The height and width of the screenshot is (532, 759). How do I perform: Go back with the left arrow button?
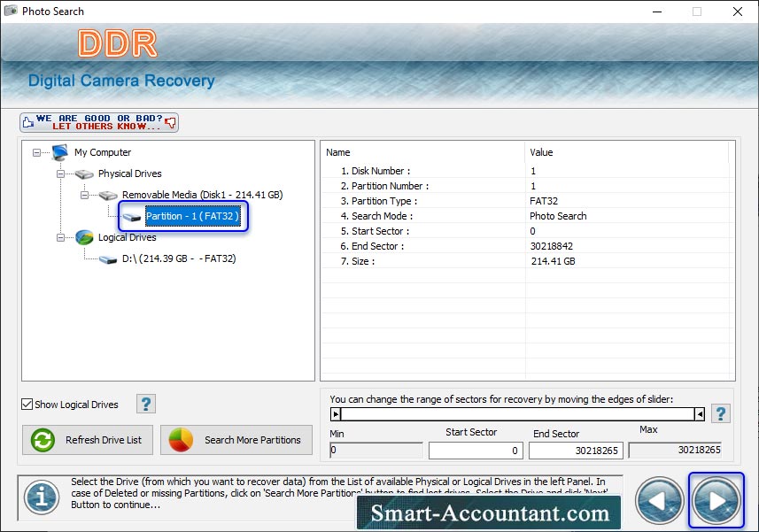[x=659, y=501]
